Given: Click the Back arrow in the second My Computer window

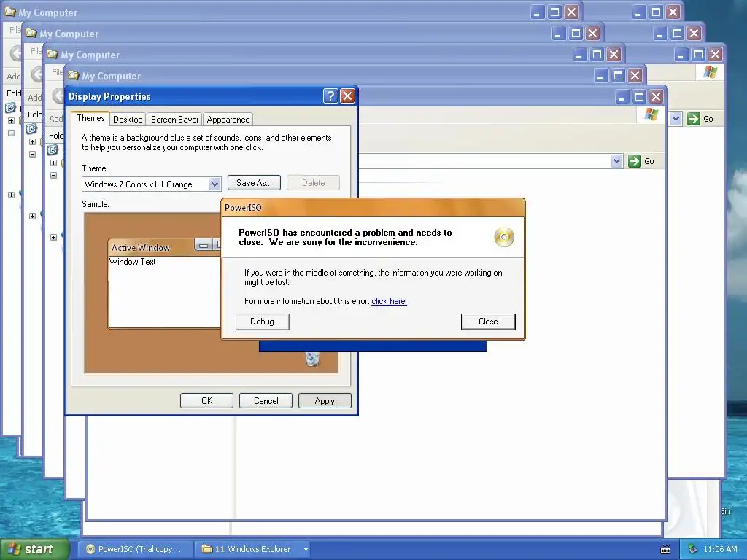Looking at the screenshot, I should click(37, 74).
